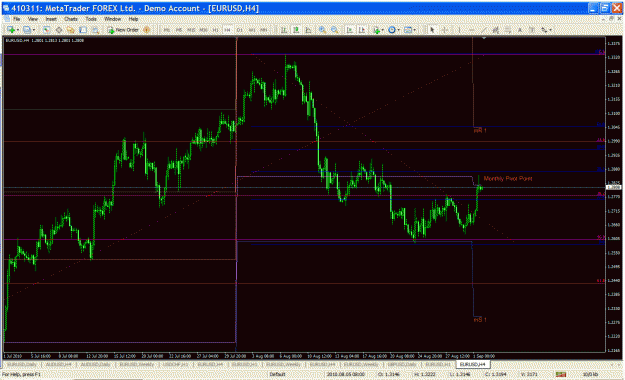
Task: Select the Vertical Line drawing tool
Action: pos(459,30)
